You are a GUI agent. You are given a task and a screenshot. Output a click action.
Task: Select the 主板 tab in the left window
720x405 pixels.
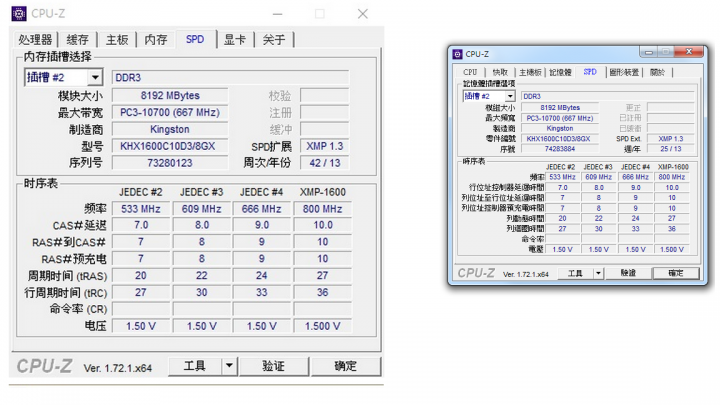[117, 39]
